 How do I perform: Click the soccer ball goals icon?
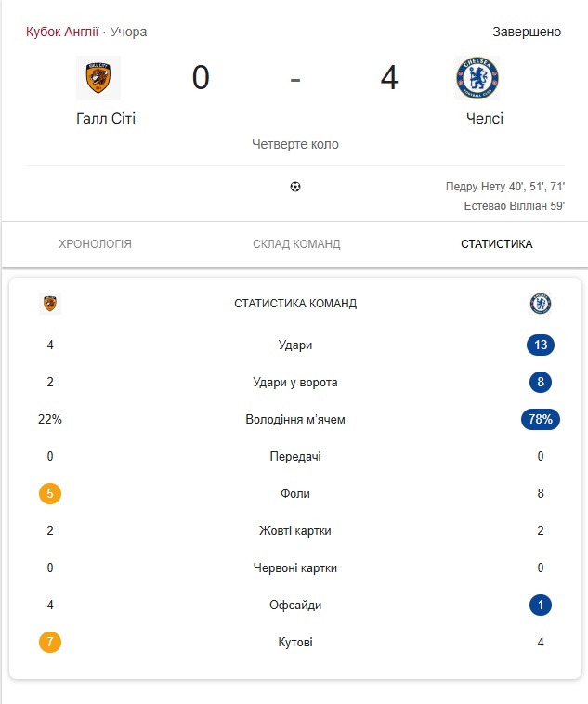click(295, 187)
